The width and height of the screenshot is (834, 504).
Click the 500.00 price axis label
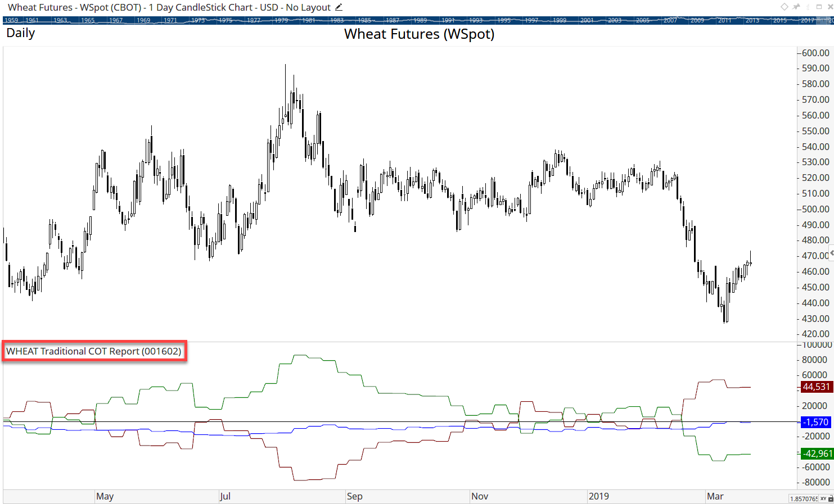point(815,209)
